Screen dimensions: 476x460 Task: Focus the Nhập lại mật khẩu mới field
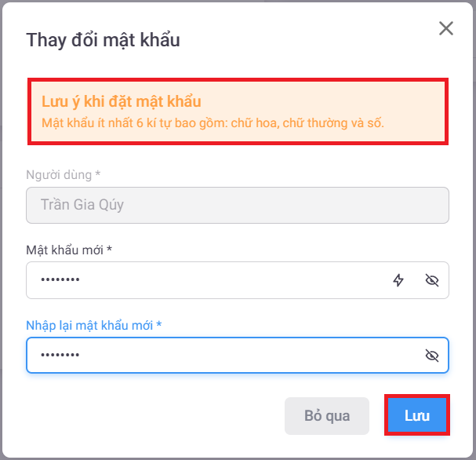(235, 356)
